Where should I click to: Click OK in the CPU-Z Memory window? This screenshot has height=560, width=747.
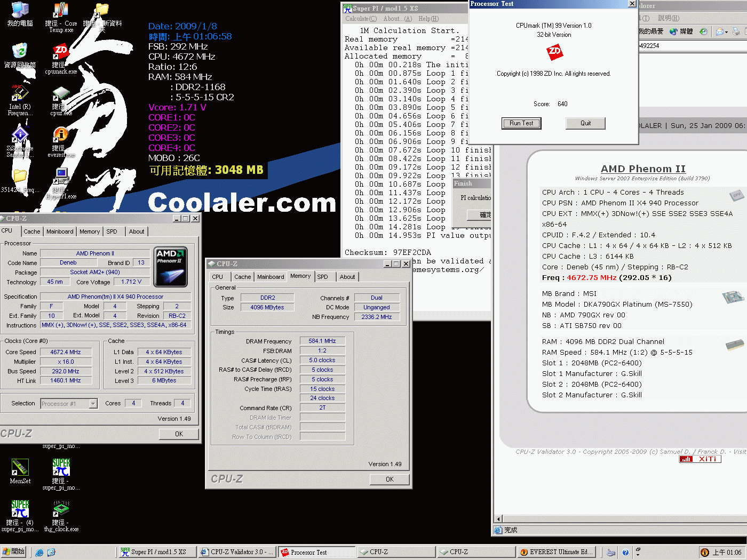coord(390,479)
